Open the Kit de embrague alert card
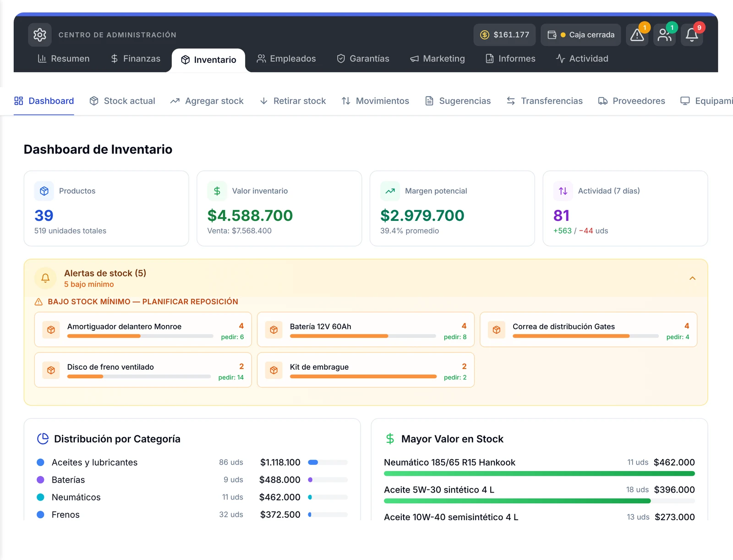The width and height of the screenshot is (733, 560). coord(366,370)
